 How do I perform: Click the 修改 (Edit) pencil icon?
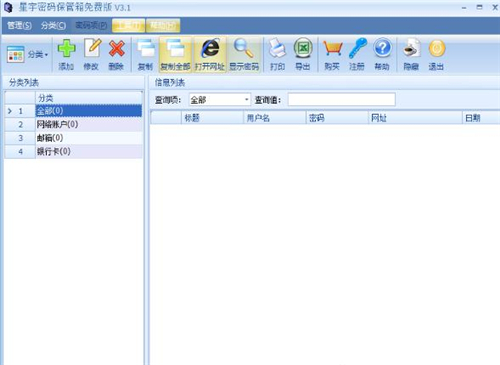[x=92, y=49]
